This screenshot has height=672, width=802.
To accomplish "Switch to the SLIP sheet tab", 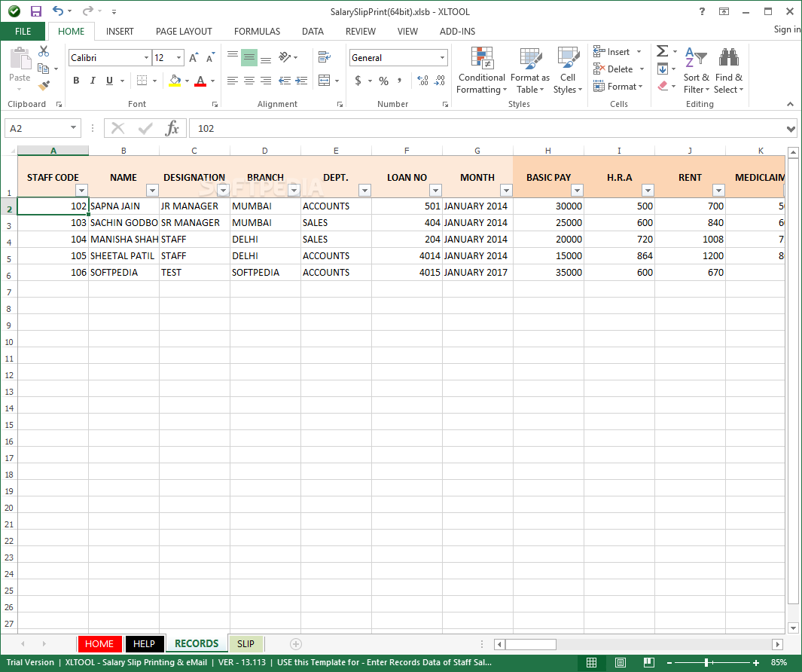I will tap(245, 644).
